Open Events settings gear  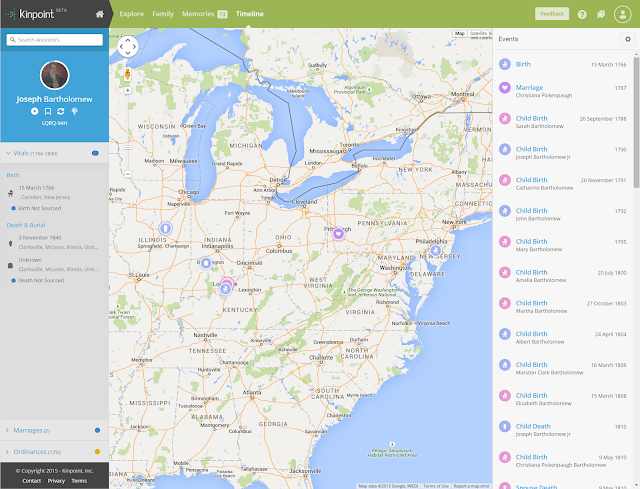point(628,39)
